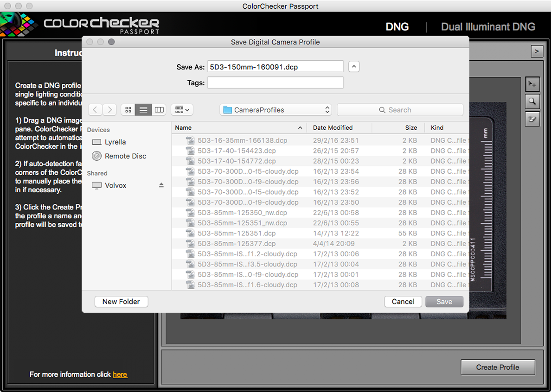Select file 5D3-17-40-154772.dcp
The height and width of the screenshot is (392, 551).
pos(320,161)
